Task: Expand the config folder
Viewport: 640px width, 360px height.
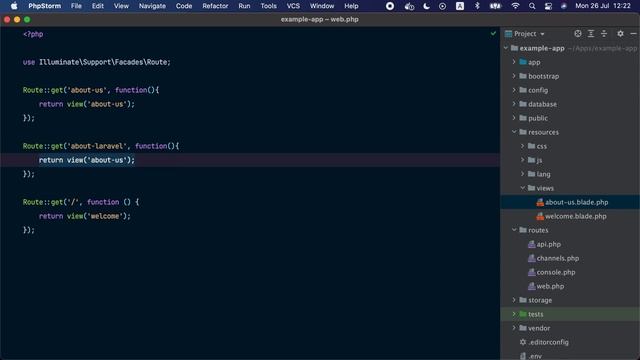Action: click(x=514, y=90)
